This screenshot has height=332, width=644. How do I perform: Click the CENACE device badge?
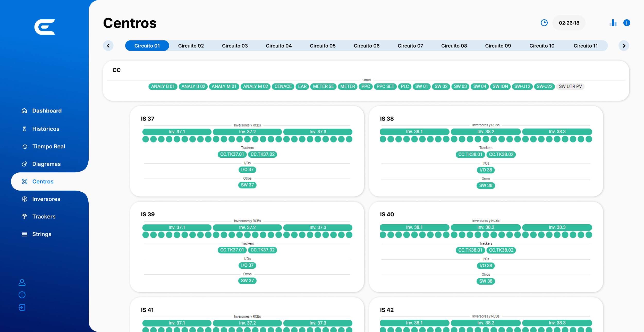pyautogui.click(x=283, y=87)
